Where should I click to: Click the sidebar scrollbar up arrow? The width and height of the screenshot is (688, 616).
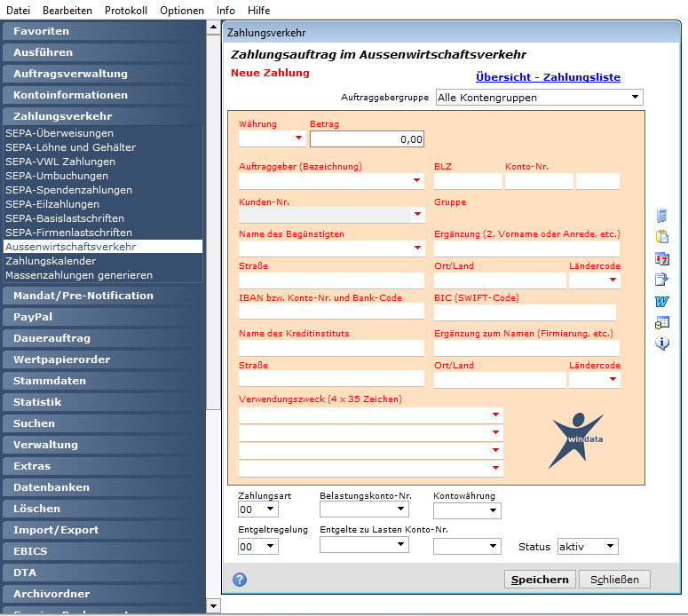pyautogui.click(x=213, y=28)
